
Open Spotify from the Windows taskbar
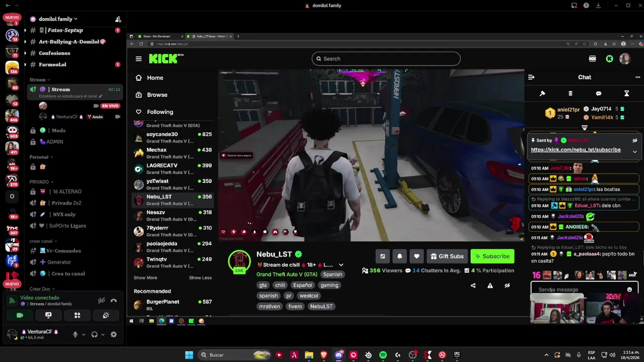(383, 355)
